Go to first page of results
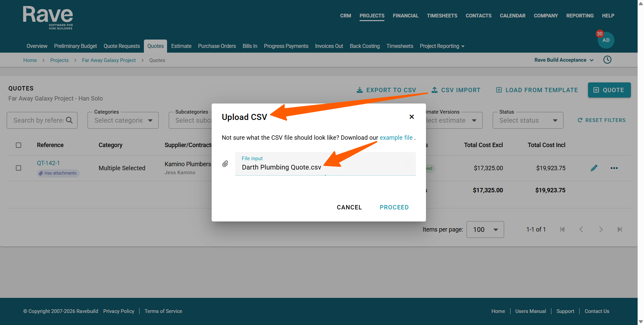Screen dimensions: 644x325 (x=562, y=230)
